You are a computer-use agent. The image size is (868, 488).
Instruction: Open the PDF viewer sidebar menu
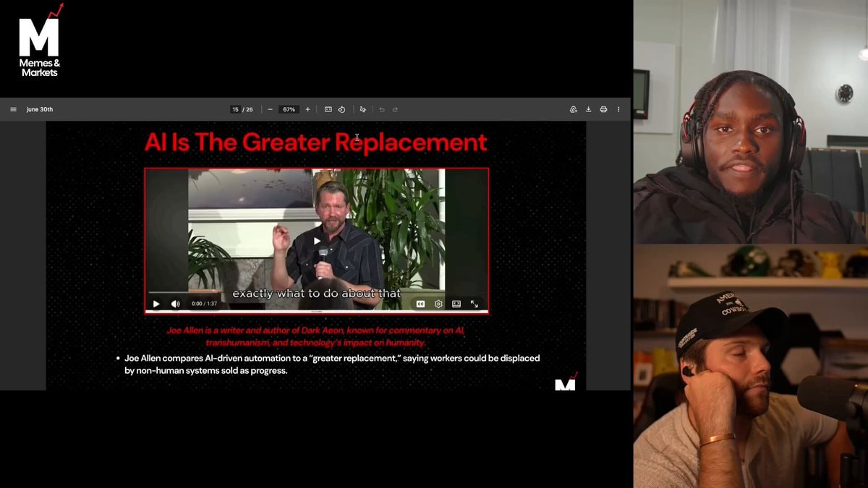coord(13,110)
